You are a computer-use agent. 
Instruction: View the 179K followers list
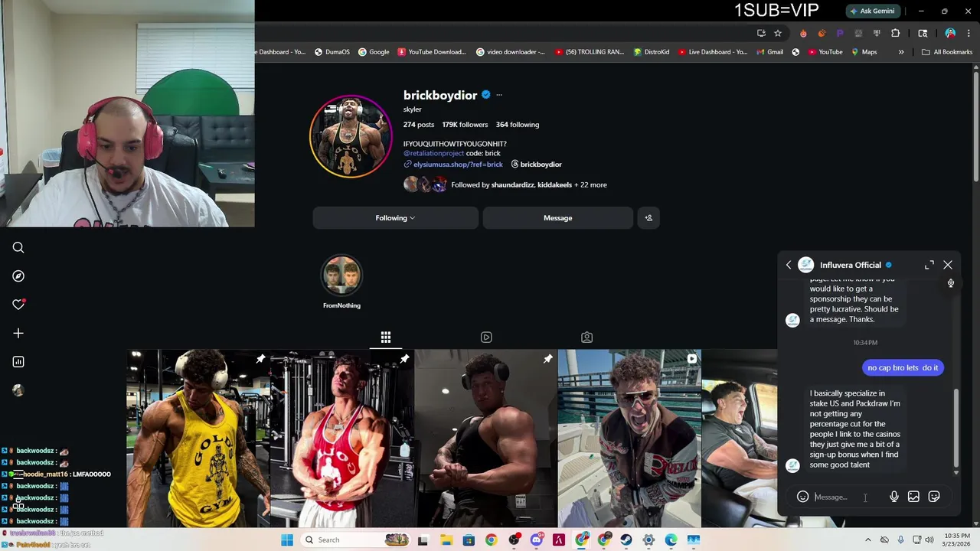click(x=465, y=125)
